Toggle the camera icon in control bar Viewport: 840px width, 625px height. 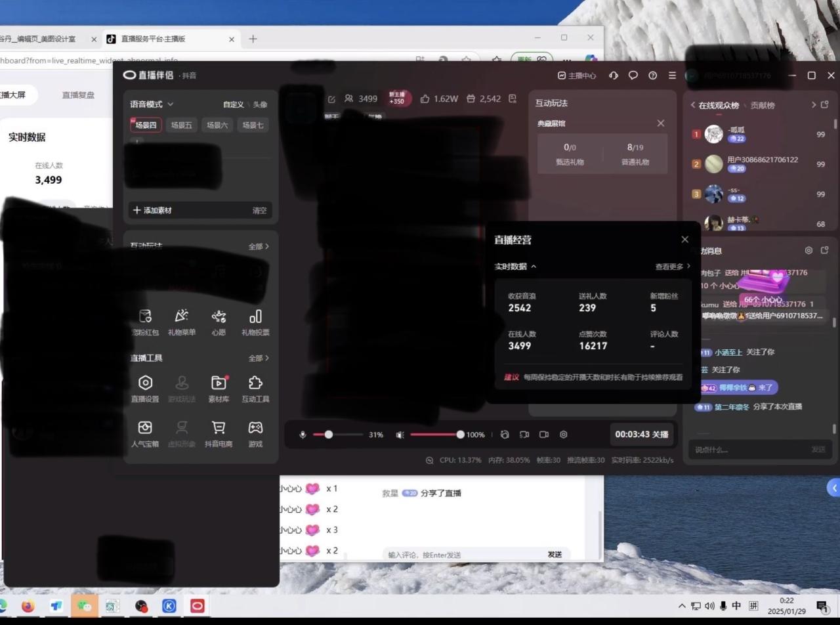(x=544, y=435)
